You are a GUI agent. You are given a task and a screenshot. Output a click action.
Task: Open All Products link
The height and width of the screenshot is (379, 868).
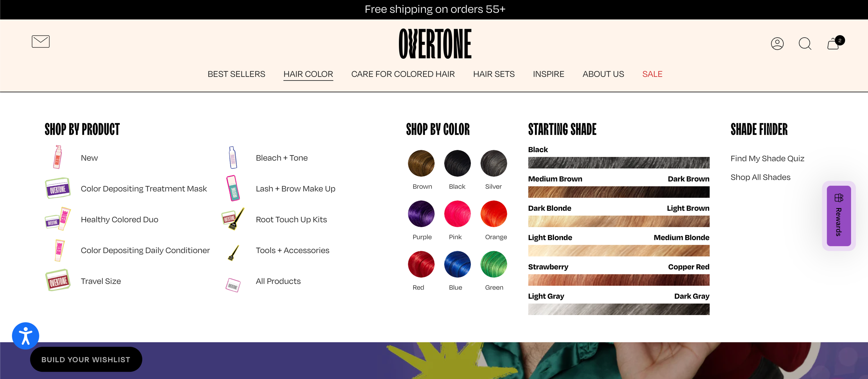(x=278, y=281)
